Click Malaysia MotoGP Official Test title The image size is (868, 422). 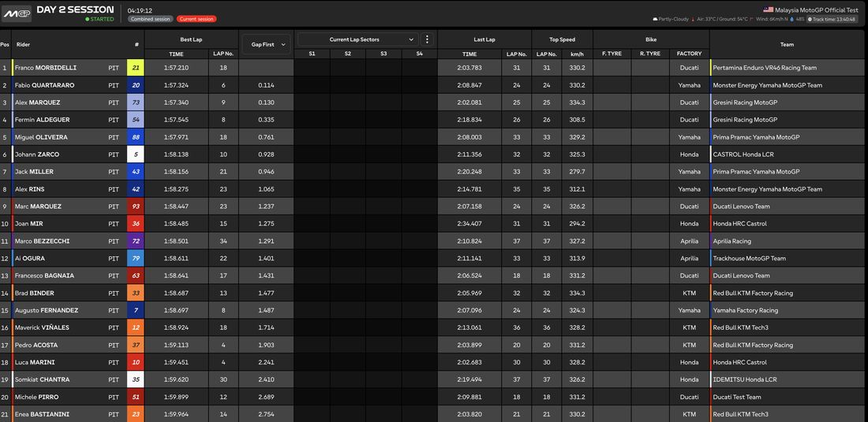[817, 10]
